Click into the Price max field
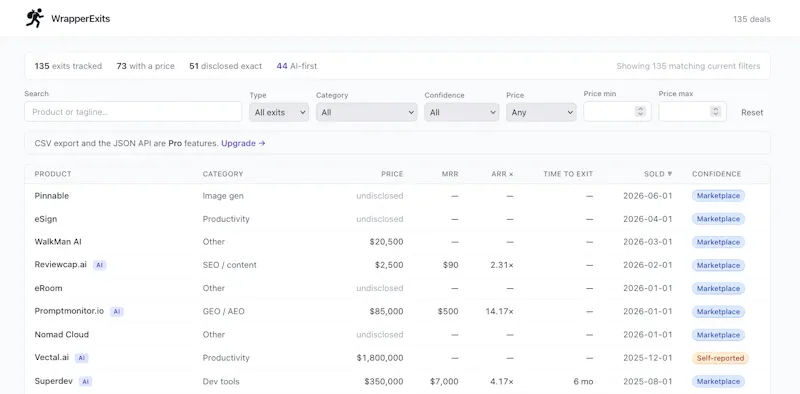The height and width of the screenshot is (394, 800). point(692,111)
